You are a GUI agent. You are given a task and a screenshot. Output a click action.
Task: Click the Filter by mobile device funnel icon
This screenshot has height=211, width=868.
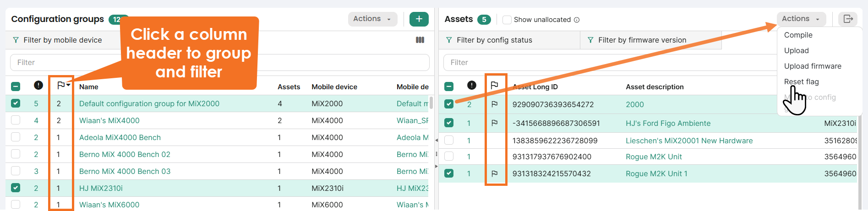tap(16, 40)
